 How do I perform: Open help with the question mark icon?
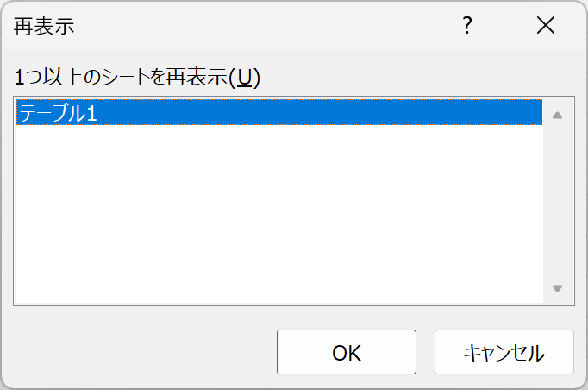pos(467,26)
